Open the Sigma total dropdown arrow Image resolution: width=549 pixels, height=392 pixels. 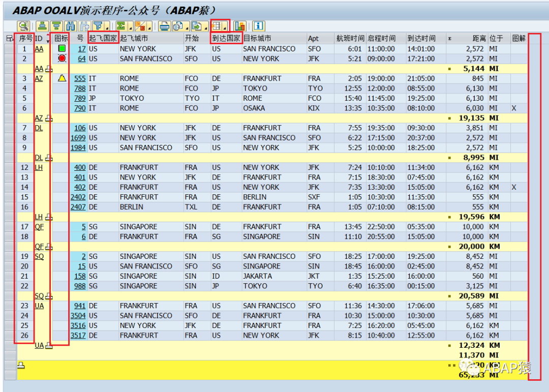(130, 27)
